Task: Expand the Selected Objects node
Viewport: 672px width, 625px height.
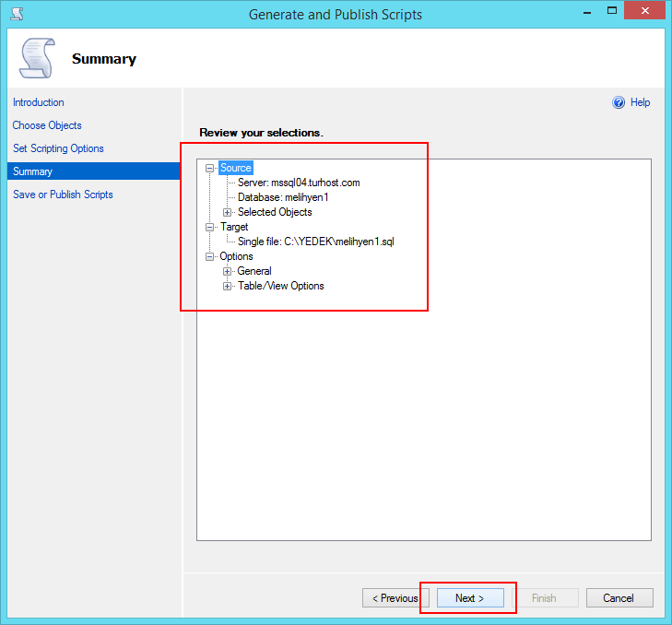Action: click(227, 212)
